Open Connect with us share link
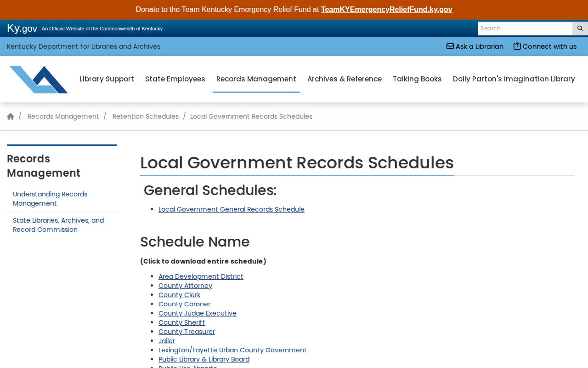 pos(545,46)
